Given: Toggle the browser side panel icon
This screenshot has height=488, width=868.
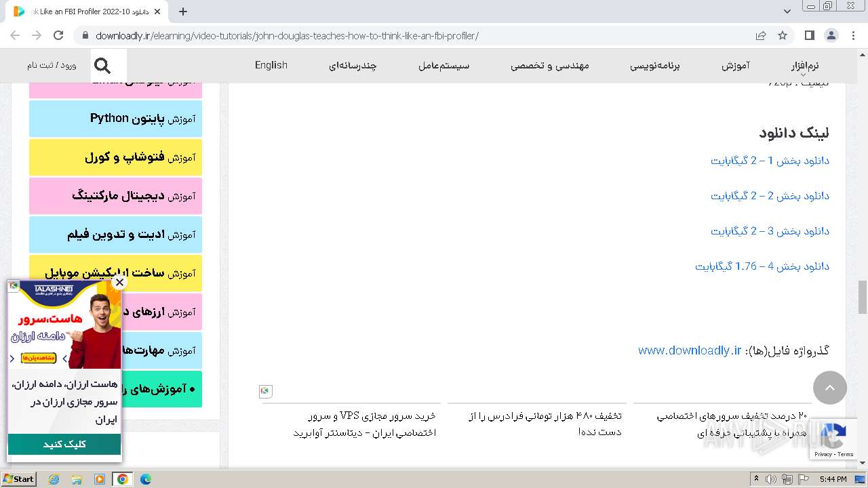Looking at the screenshot, I should (x=810, y=35).
